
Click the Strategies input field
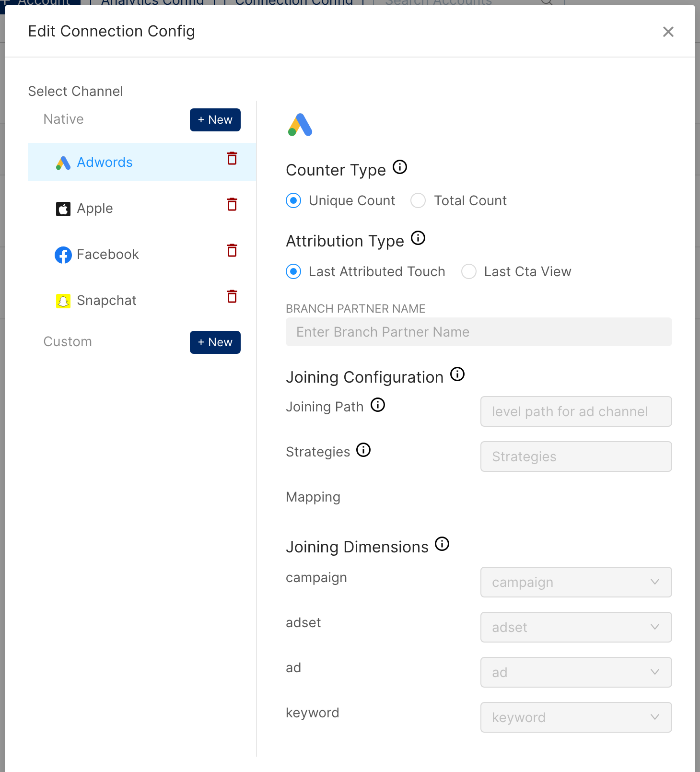click(x=576, y=456)
